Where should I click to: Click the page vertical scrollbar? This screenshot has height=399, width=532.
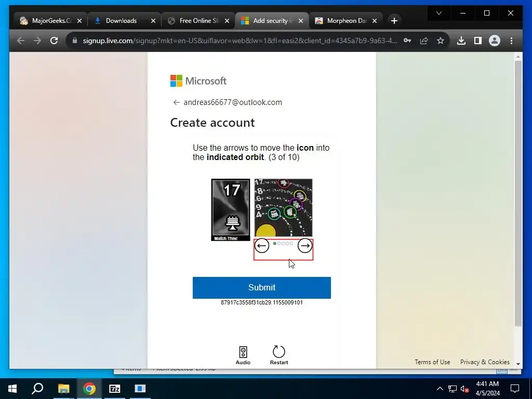click(518, 193)
